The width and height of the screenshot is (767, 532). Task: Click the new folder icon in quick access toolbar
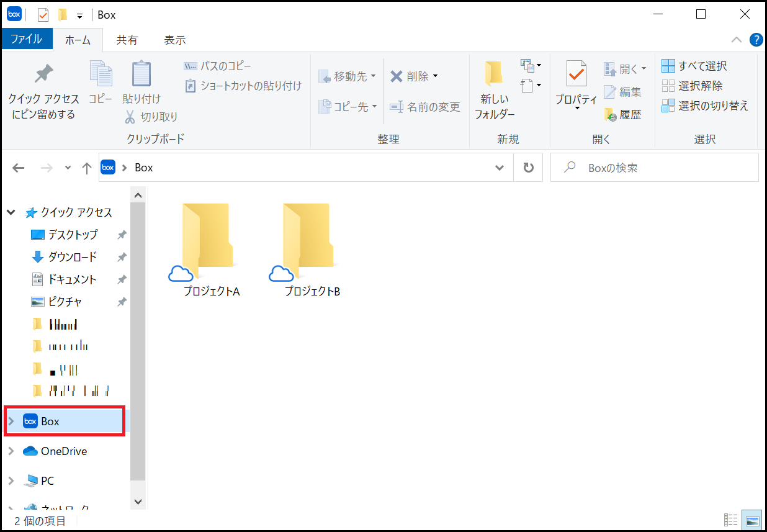coord(62,15)
